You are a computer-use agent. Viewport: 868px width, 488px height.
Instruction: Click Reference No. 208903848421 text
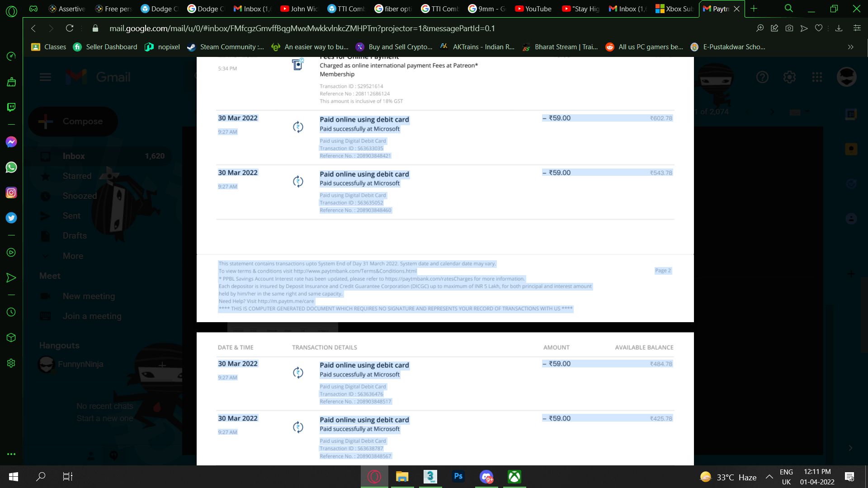pyautogui.click(x=355, y=156)
